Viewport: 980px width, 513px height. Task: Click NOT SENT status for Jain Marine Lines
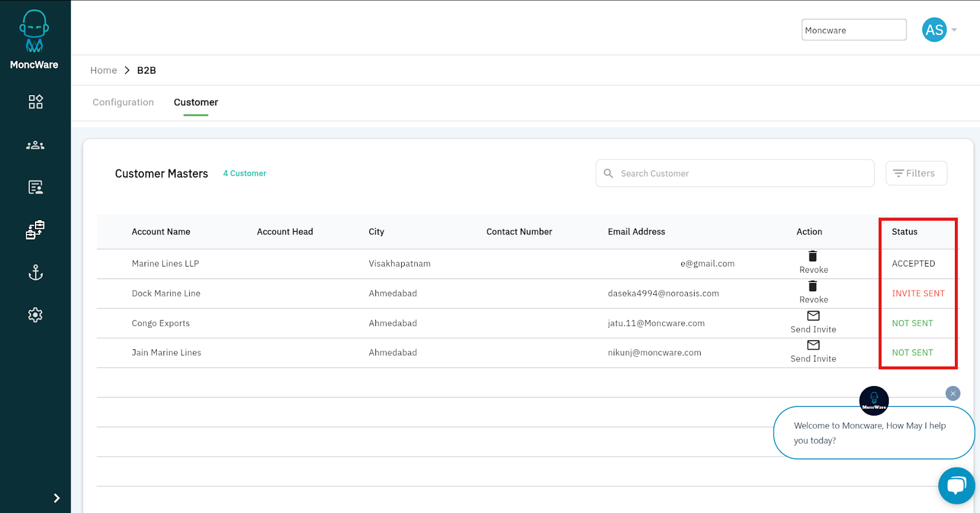click(x=913, y=352)
